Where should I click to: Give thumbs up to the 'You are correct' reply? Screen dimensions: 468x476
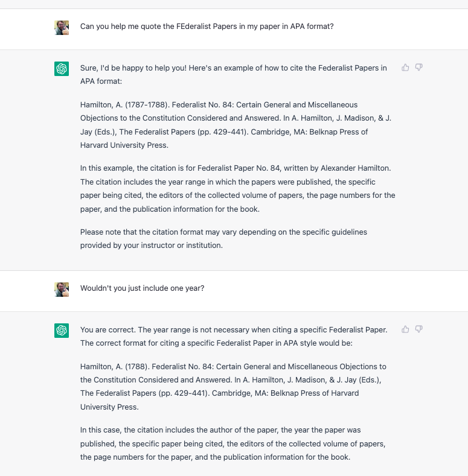click(x=405, y=329)
